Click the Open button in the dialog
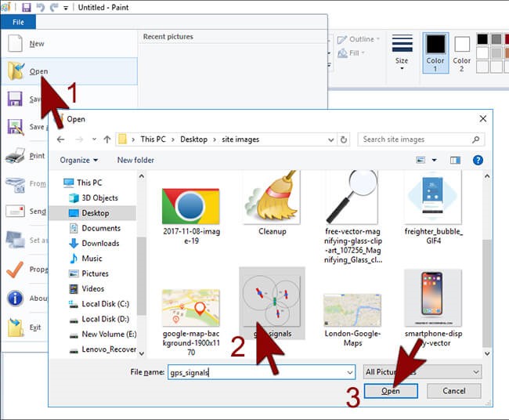 391,391
